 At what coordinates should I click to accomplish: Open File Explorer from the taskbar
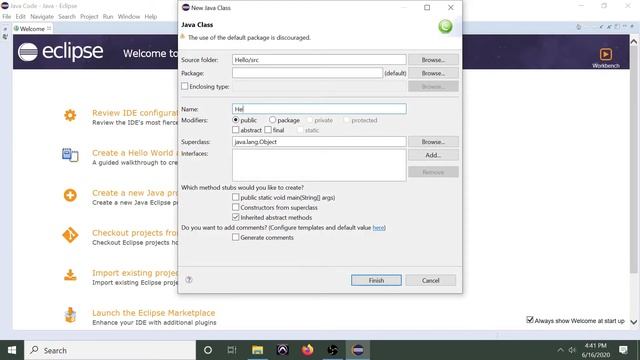(x=257, y=350)
